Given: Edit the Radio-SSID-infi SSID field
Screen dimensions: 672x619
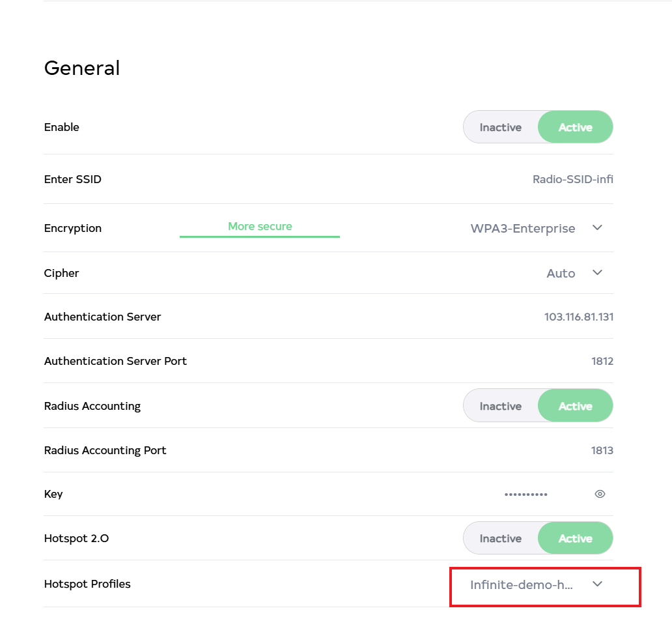Looking at the screenshot, I should [x=572, y=179].
